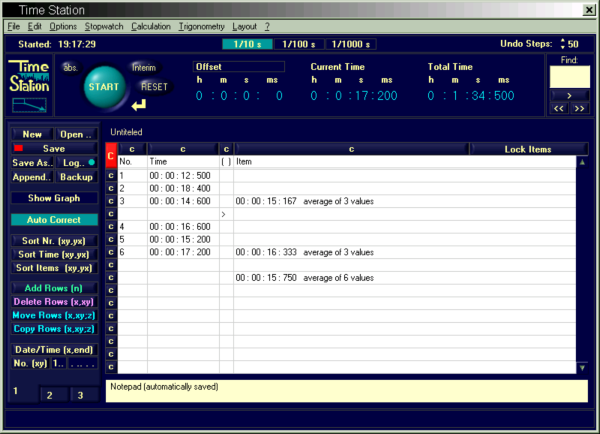Click the red C corner cell
Viewport: 600px width, 434px height.
click(111, 155)
